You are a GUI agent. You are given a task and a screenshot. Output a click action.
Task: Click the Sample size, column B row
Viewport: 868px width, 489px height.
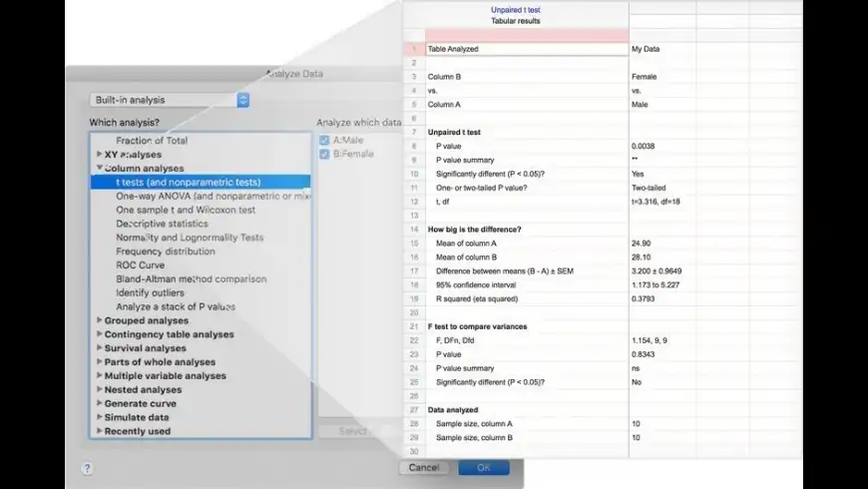click(527, 437)
